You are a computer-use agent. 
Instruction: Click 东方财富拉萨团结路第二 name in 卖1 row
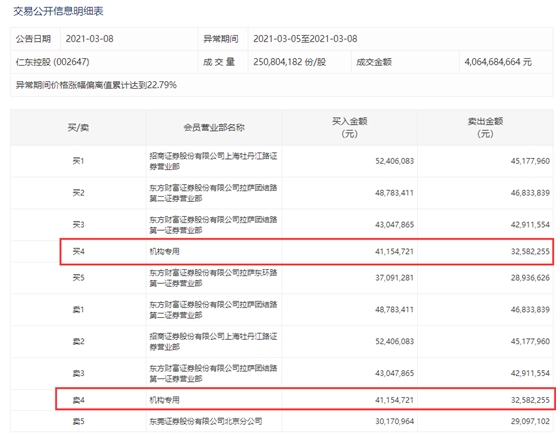pyautogui.click(x=213, y=310)
